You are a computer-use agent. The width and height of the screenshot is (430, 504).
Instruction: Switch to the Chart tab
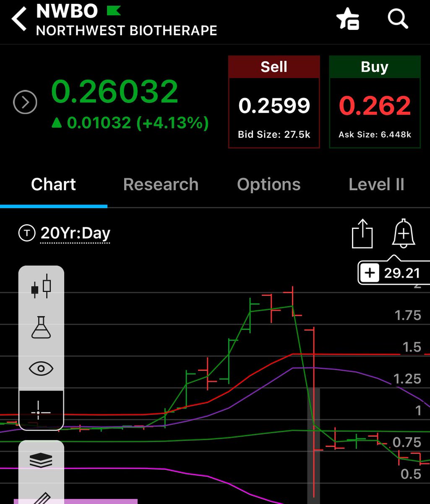pyautogui.click(x=53, y=185)
